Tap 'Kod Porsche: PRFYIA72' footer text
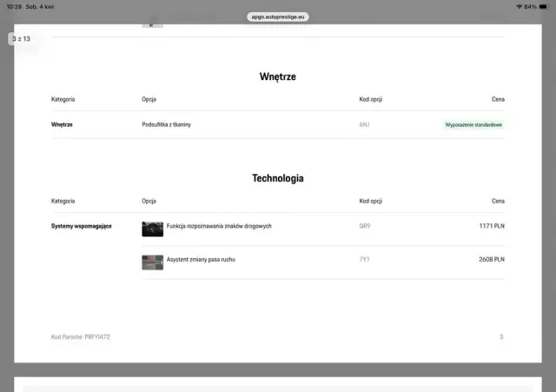556x392 pixels. 81,336
